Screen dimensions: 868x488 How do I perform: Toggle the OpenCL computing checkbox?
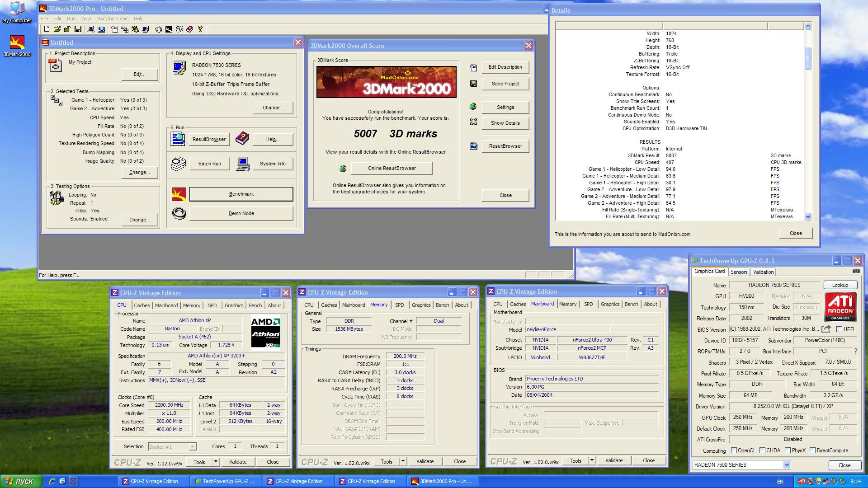pyautogui.click(x=734, y=450)
